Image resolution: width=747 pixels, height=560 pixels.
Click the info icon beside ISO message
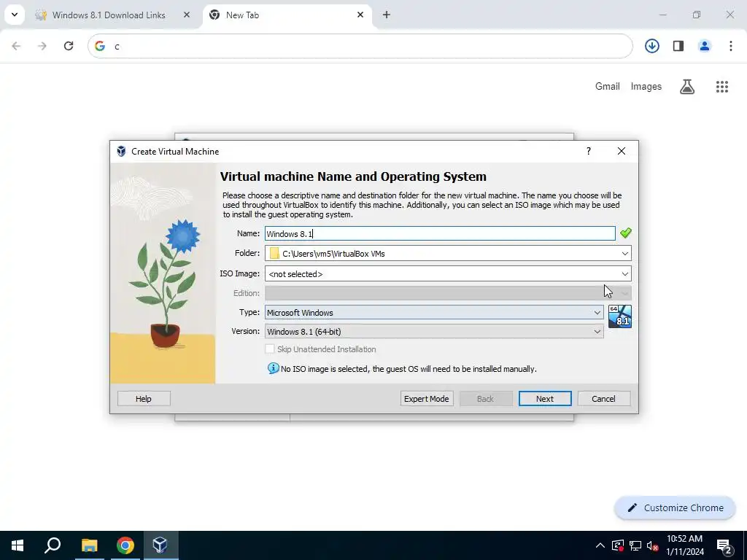tap(273, 368)
